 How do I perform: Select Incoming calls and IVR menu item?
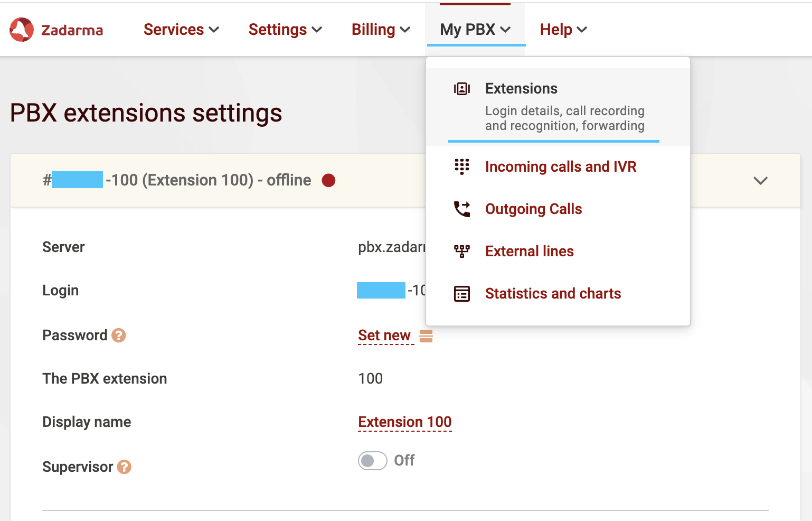[560, 167]
